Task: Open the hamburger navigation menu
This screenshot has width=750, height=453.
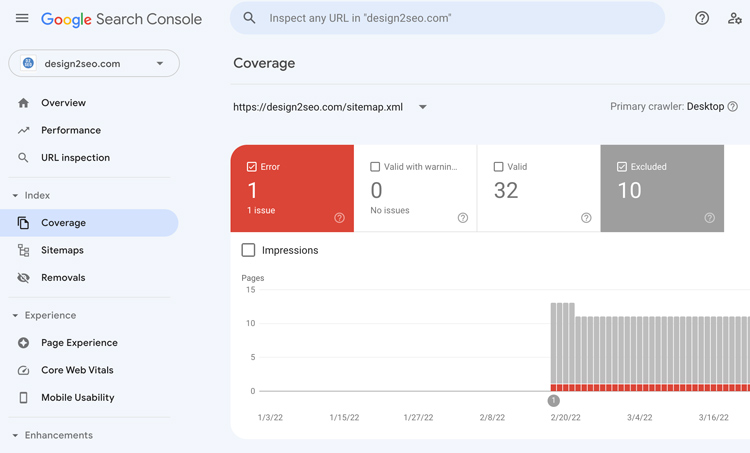Action: (22, 18)
